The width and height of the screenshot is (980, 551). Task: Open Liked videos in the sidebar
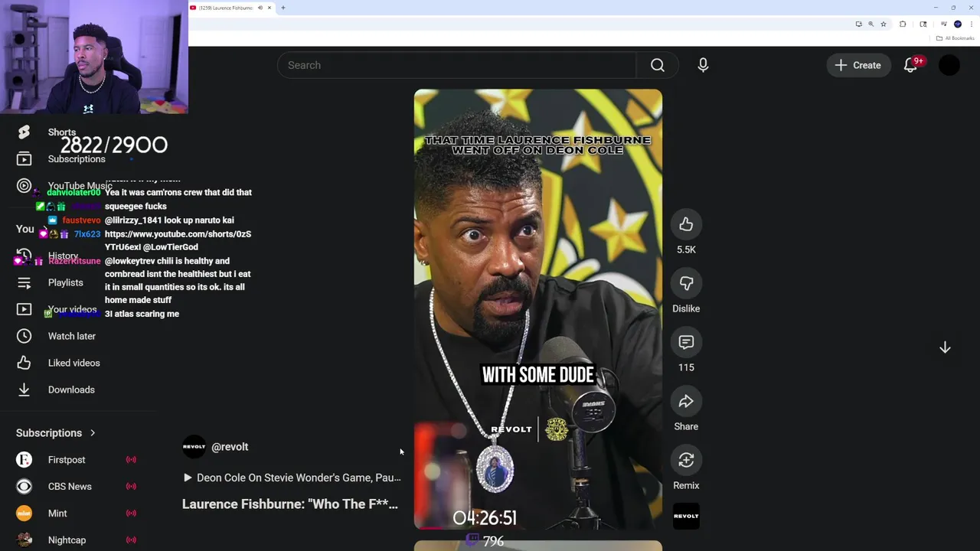(73, 363)
